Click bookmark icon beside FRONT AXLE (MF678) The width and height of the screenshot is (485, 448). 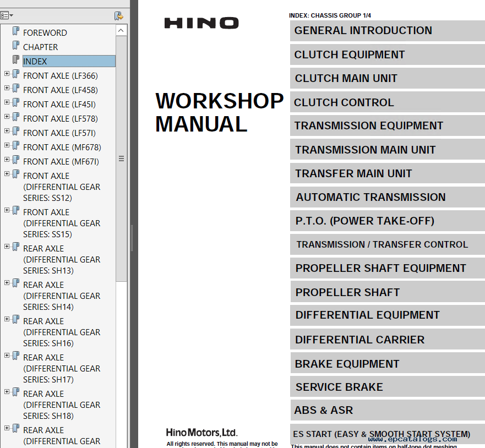[x=16, y=145]
